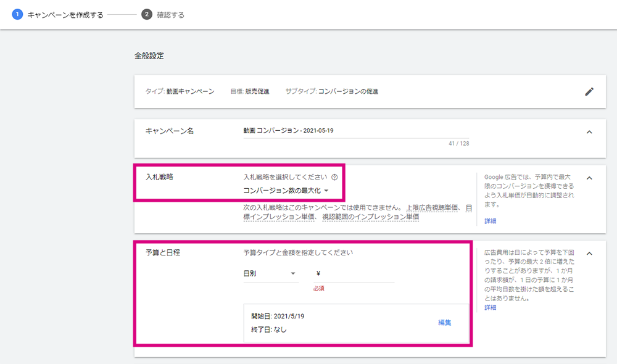This screenshot has height=364, width=617.
Task: Open the コンバージョン数の最大化 bid strategy dropdown
Action: (x=286, y=191)
